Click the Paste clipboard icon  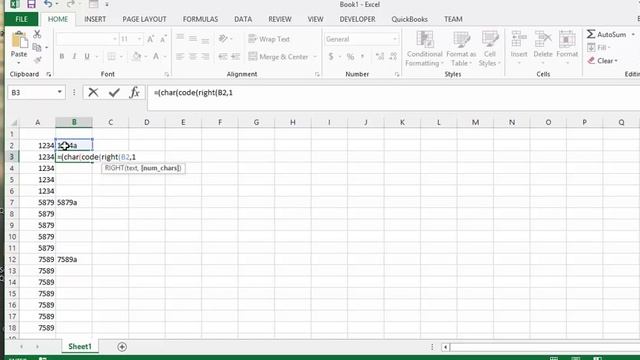(x=19, y=40)
